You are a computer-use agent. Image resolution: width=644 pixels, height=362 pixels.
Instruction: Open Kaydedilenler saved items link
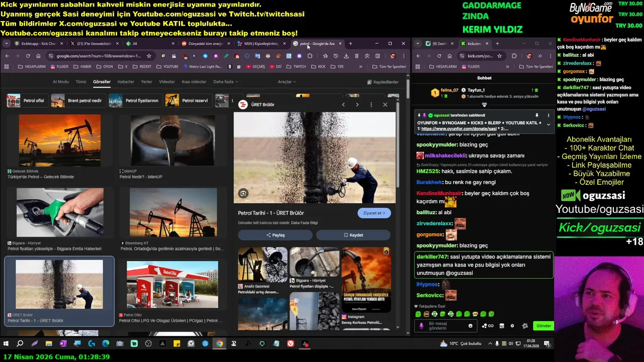383,82
